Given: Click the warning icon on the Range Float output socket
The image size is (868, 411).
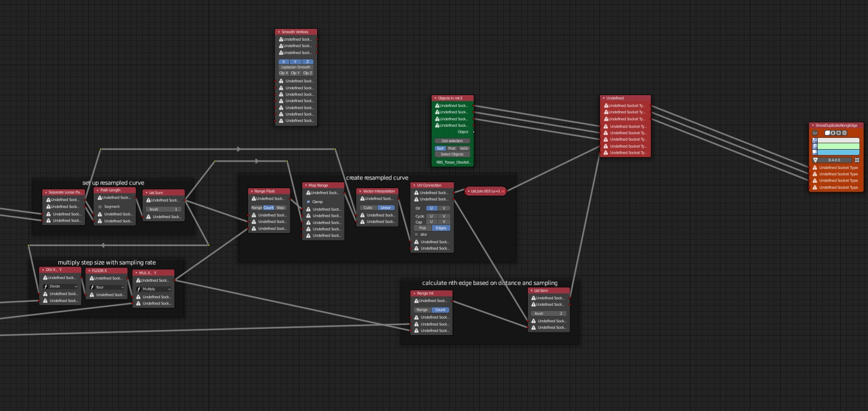Looking at the screenshot, I should 254,199.
